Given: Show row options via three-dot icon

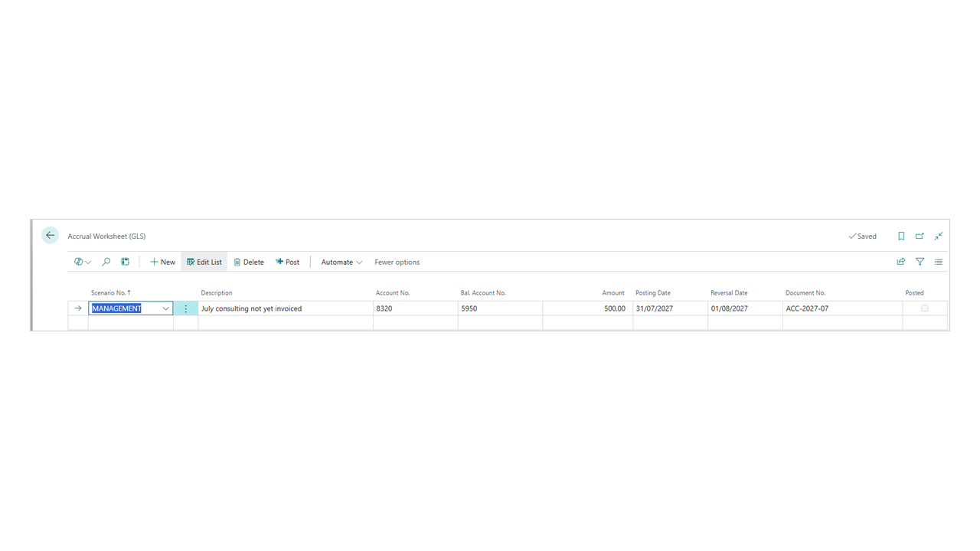Looking at the screenshot, I should [185, 308].
